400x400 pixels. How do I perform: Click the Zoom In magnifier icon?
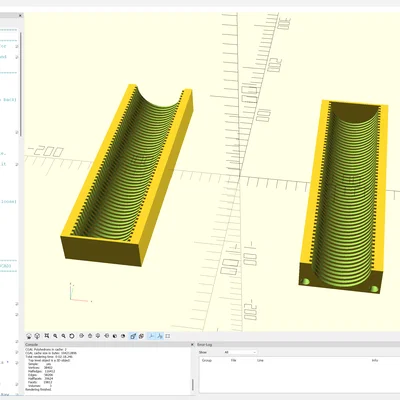pyautogui.click(x=55, y=336)
